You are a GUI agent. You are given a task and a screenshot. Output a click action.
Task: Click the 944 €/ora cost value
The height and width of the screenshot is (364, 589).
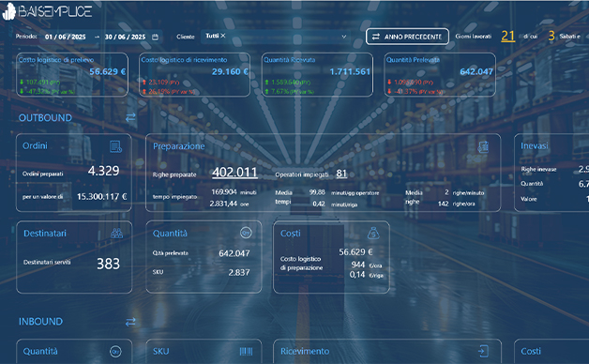click(x=366, y=265)
